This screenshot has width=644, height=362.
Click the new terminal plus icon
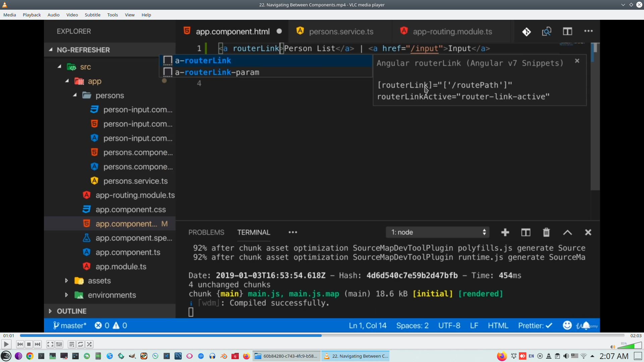click(x=505, y=232)
